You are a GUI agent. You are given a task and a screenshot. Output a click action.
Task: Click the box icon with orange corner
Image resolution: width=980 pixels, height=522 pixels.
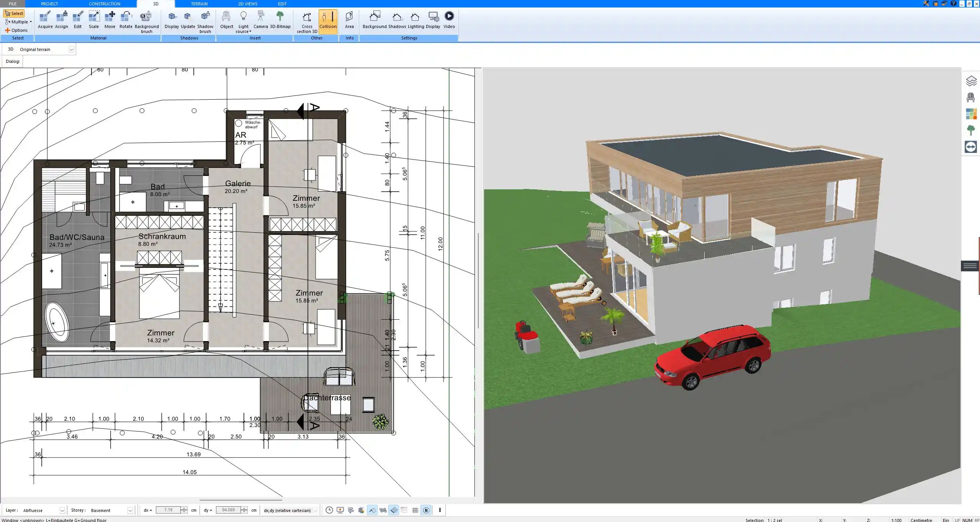pyautogui.click(x=361, y=510)
